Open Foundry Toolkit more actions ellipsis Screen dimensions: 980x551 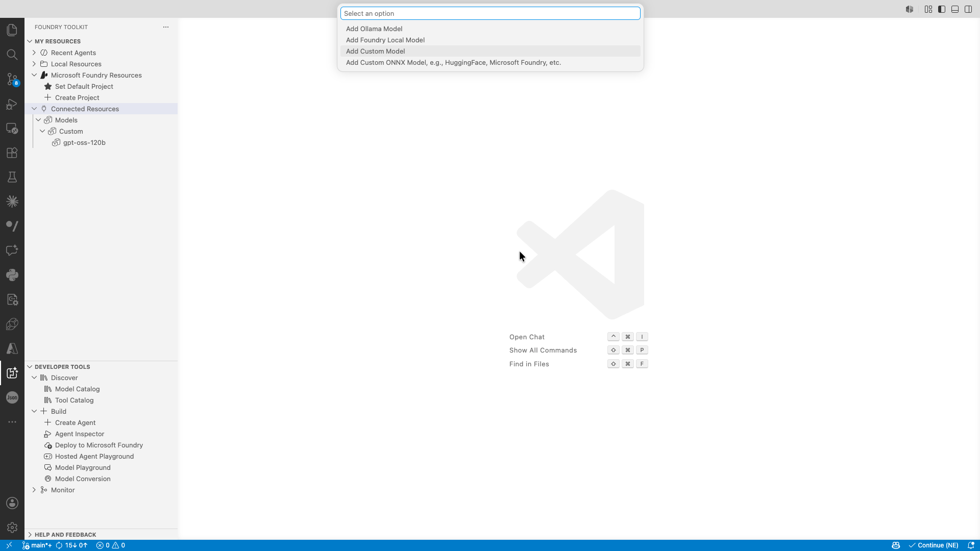pyautogui.click(x=166, y=27)
